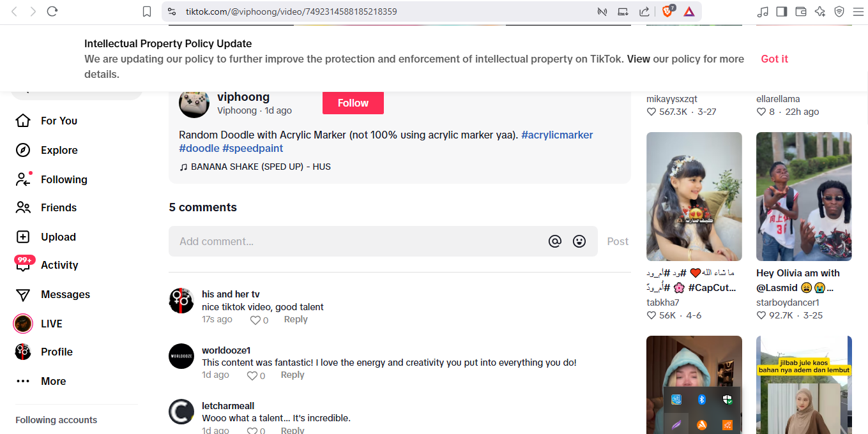This screenshot has height=434, width=868.
Task: Click the Add comment text field
Action: [x=358, y=241]
